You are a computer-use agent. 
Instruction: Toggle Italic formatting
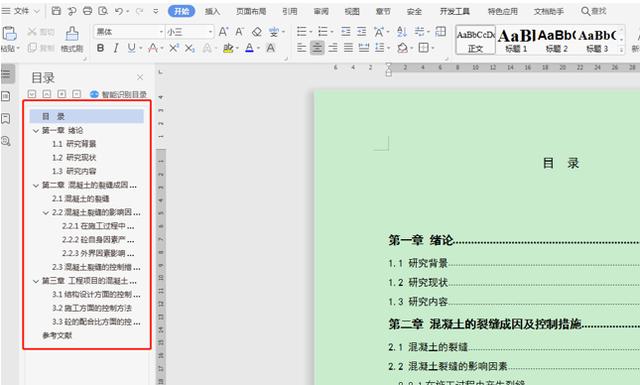coord(116,48)
